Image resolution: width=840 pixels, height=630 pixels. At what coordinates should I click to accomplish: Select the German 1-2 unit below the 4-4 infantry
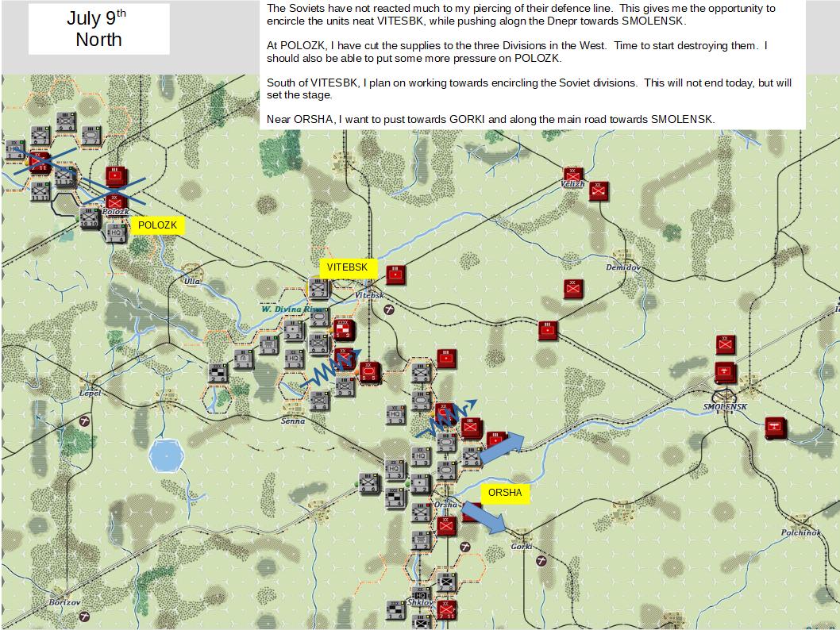point(422,540)
